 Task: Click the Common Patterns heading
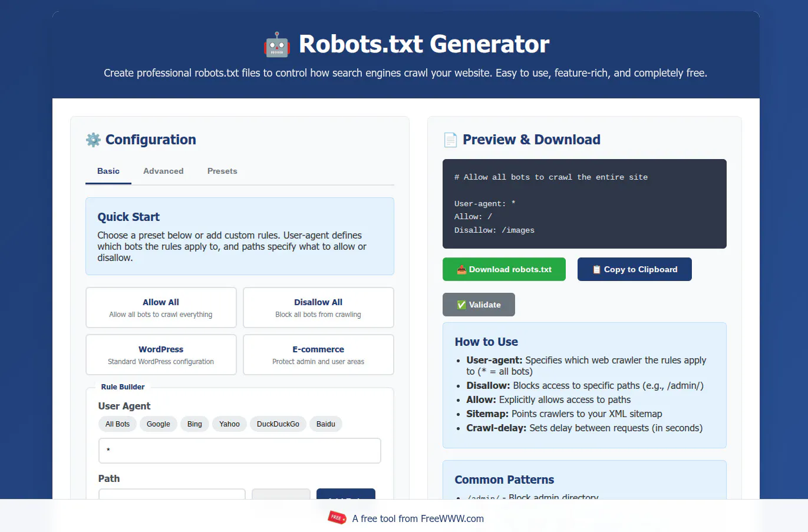point(504,480)
